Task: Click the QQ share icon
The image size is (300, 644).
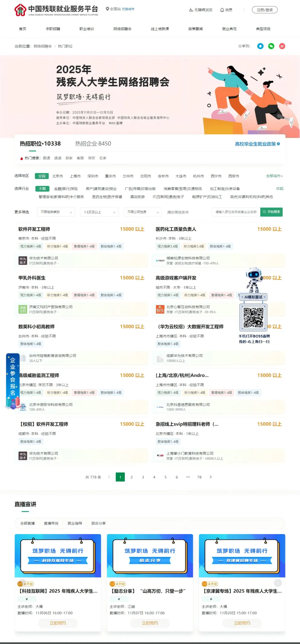Action: [260, 46]
